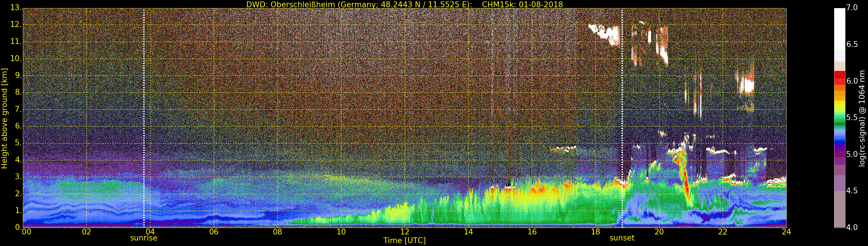This screenshot has height=246, width=868.
Task: Click the '04' tick label on the time axis
Action: click(x=150, y=232)
